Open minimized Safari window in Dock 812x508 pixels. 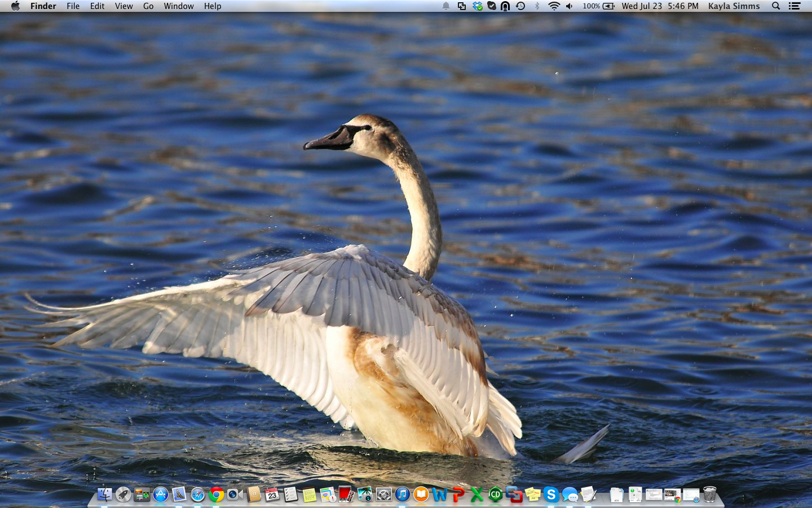coord(691,494)
